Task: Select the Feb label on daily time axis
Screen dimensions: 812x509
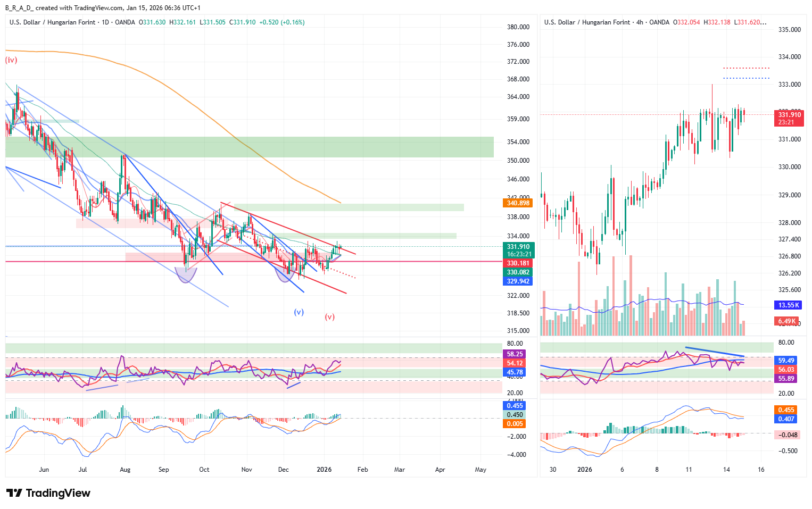Action: (362, 470)
